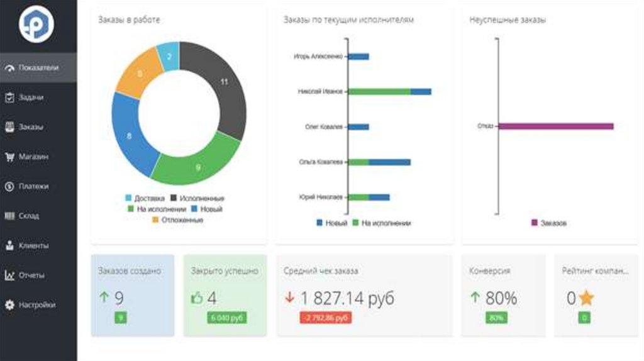Image resolution: width=644 pixels, height=361 pixels.
Task: Click the Заказы в работе chart title
Action: [x=129, y=19]
